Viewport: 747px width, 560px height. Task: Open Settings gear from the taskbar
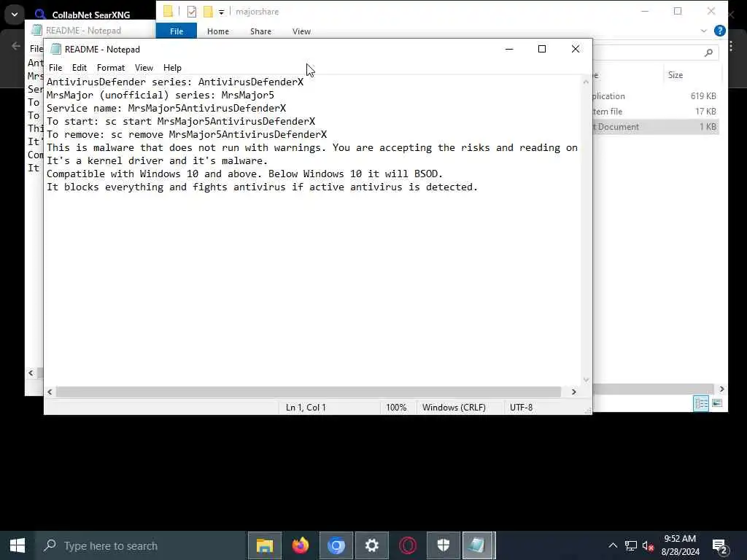[x=371, y=545]
